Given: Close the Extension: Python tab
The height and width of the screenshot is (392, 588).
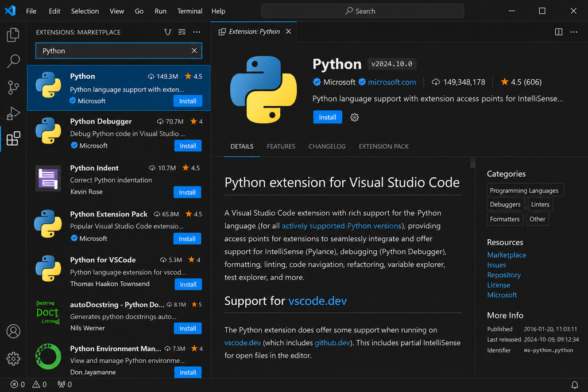Looking at the screenshot, I should point(288,32).
